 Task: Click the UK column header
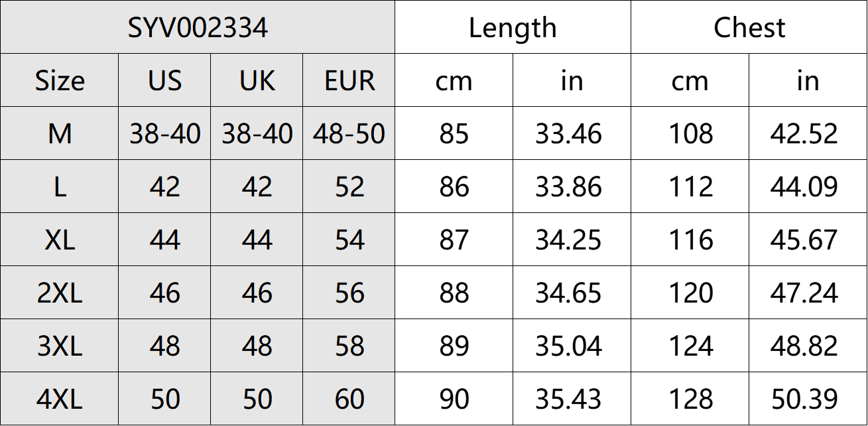(257, 81)
